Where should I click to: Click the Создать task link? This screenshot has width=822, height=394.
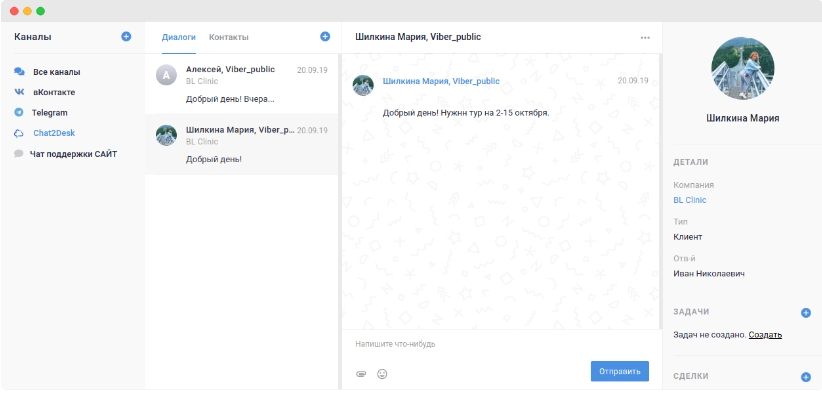(765, 334)
